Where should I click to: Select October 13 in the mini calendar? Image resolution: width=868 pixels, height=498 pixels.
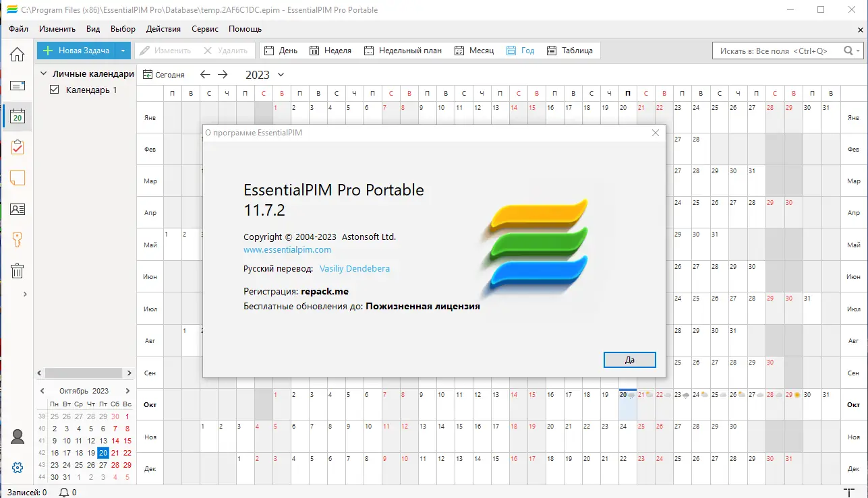(103, 441)
